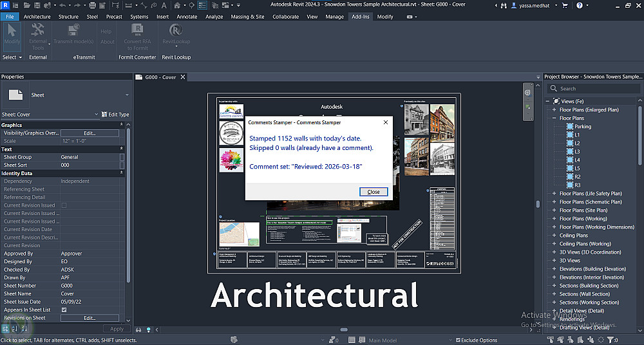Toggle the Exclude Options checkbox

[x=458, y=340]
